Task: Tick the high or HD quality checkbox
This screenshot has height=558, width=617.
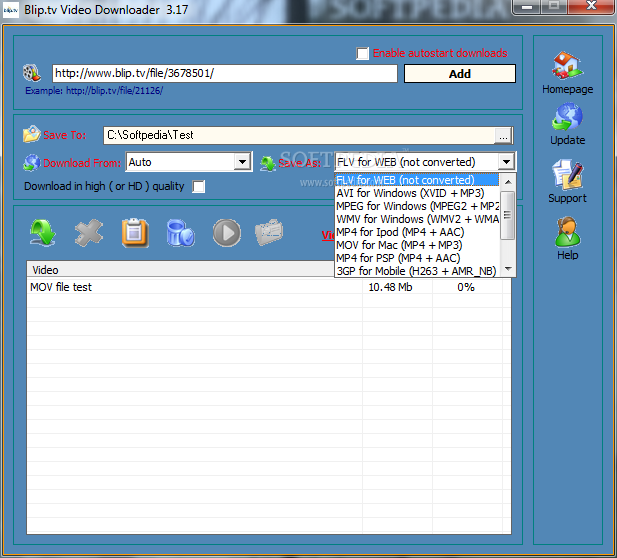Action: coord(199,186)
